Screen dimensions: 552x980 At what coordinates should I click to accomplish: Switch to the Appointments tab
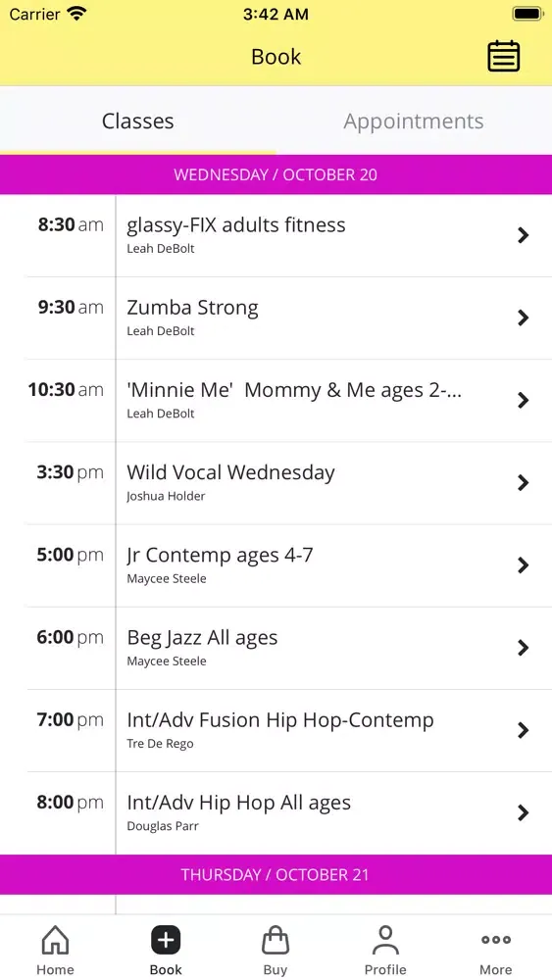click(414, 121)
